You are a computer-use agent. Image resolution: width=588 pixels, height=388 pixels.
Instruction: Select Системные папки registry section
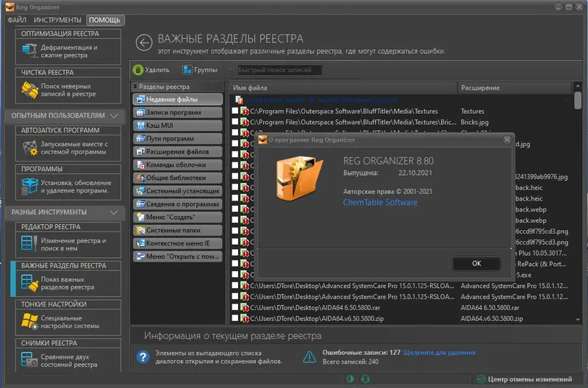click(177, 231)
